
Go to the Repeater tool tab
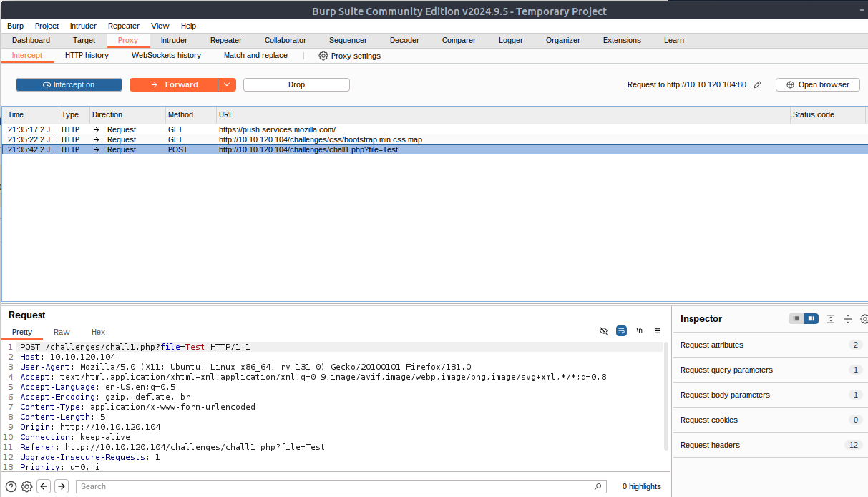(x=226, y=40)
